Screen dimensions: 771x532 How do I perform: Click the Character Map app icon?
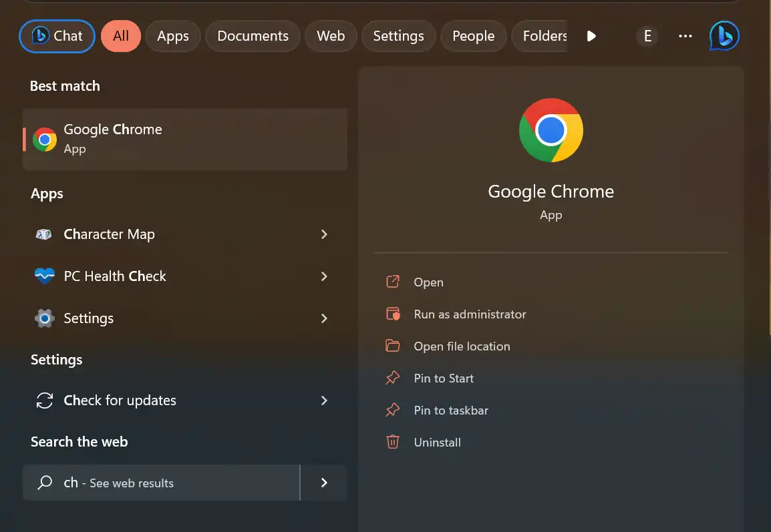pyautogui.click(x=44, y=234)
